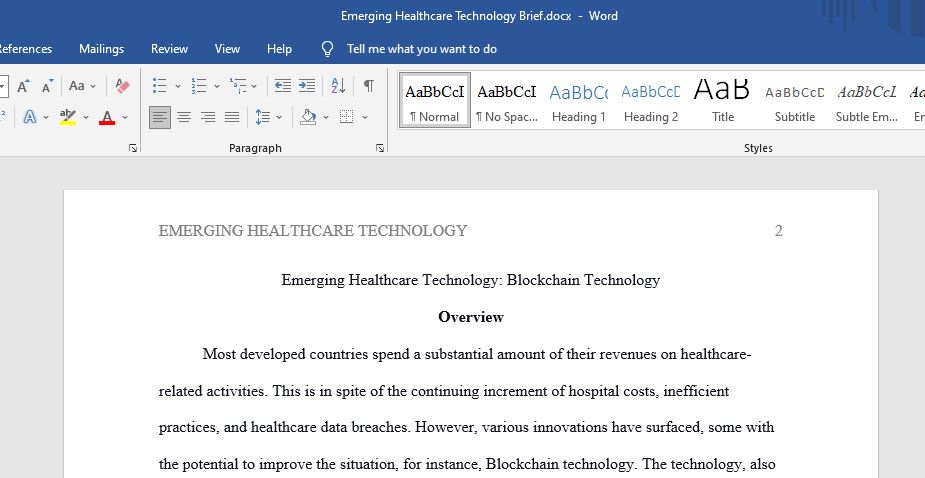Click the Tell Me lightbulb icon
The width and height of the screenshot is (925, 478).
coord(327,49)
